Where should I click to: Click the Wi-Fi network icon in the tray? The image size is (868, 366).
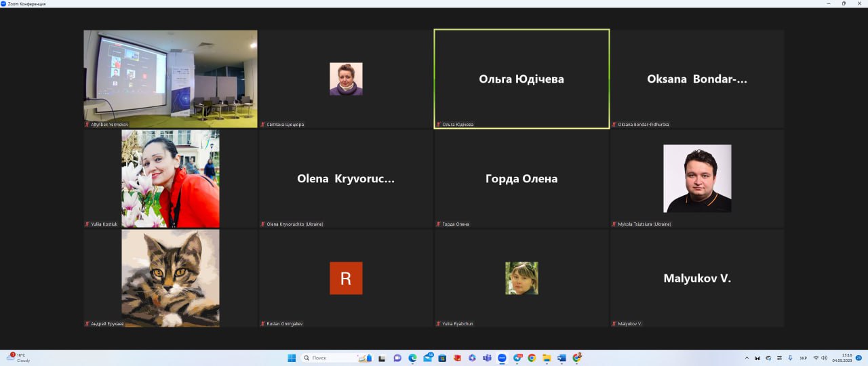[816, 358]
